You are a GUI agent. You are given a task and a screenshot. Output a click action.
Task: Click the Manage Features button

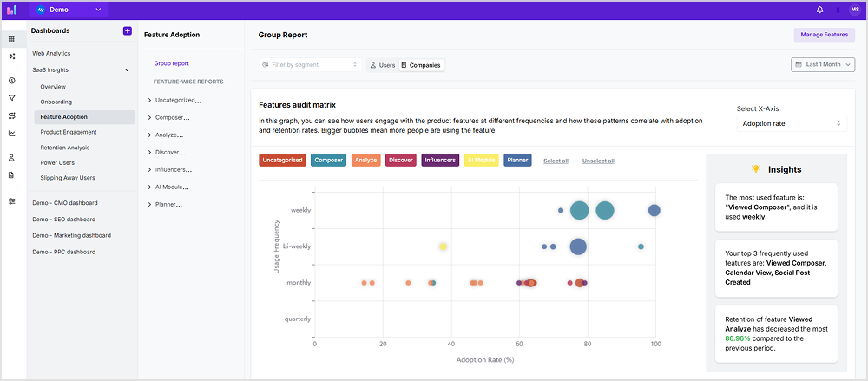click(x=824, y=35)
